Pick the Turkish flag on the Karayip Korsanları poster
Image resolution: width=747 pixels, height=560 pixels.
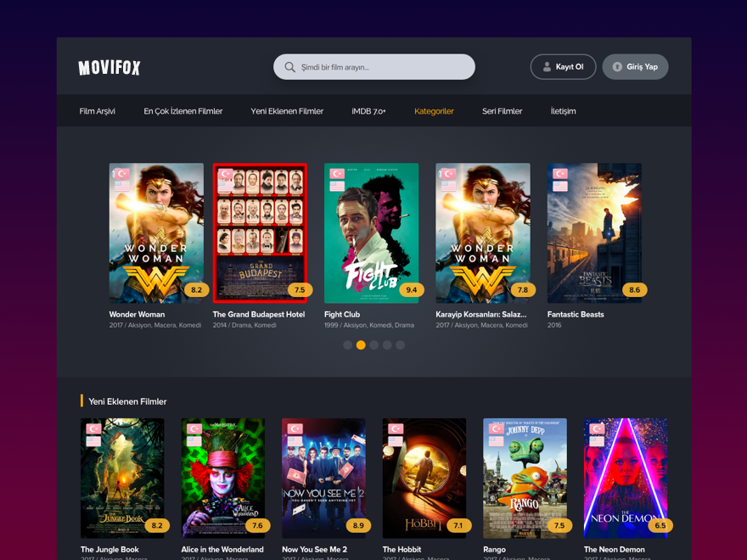[x=448, y=174]
